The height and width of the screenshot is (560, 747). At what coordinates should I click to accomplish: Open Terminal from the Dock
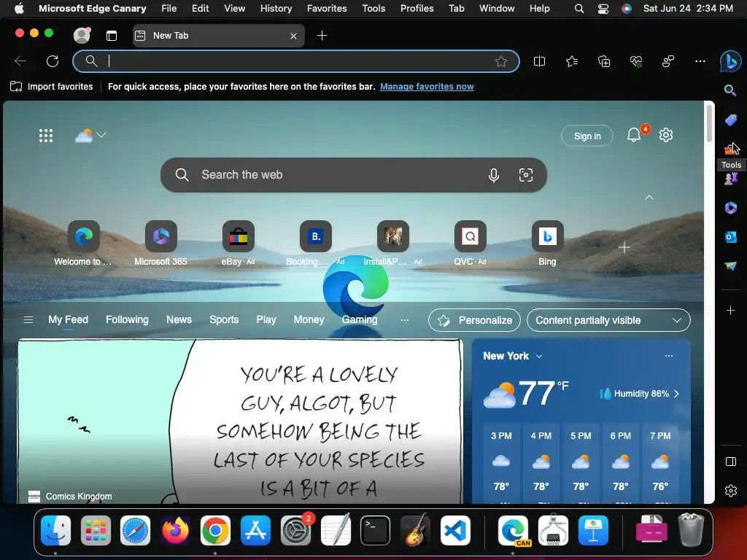(375, 531)
